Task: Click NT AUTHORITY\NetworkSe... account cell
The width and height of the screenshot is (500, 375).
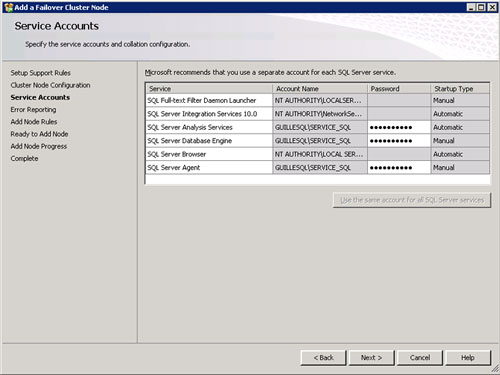Action: point(320,114)
